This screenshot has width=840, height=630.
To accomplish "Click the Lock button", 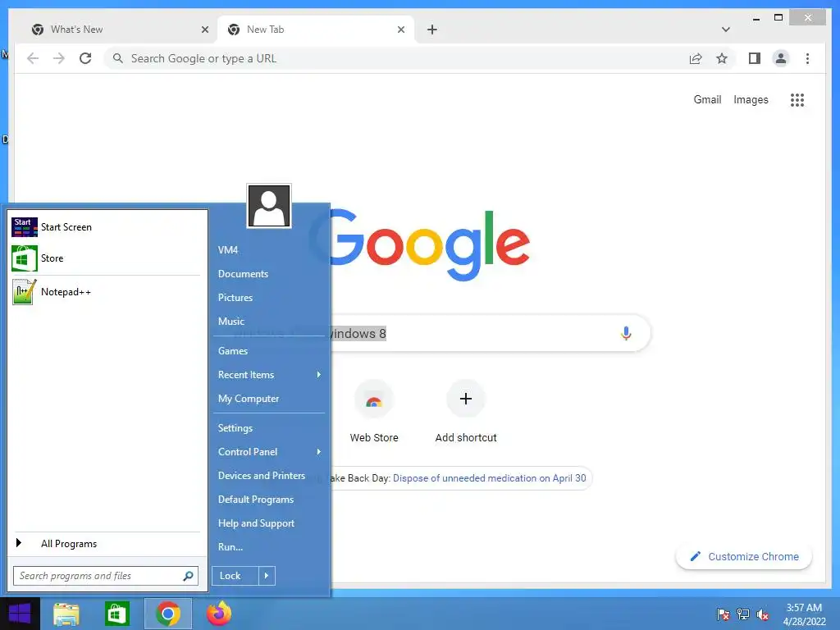I will (x=235, y=576).
